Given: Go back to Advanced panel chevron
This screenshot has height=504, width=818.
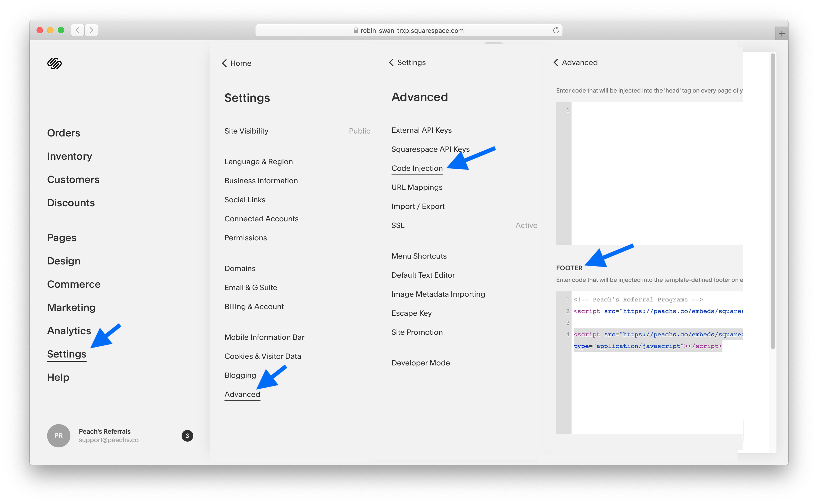Looking at the screenshot, I should pyautogui.click(x=556, y=63).
